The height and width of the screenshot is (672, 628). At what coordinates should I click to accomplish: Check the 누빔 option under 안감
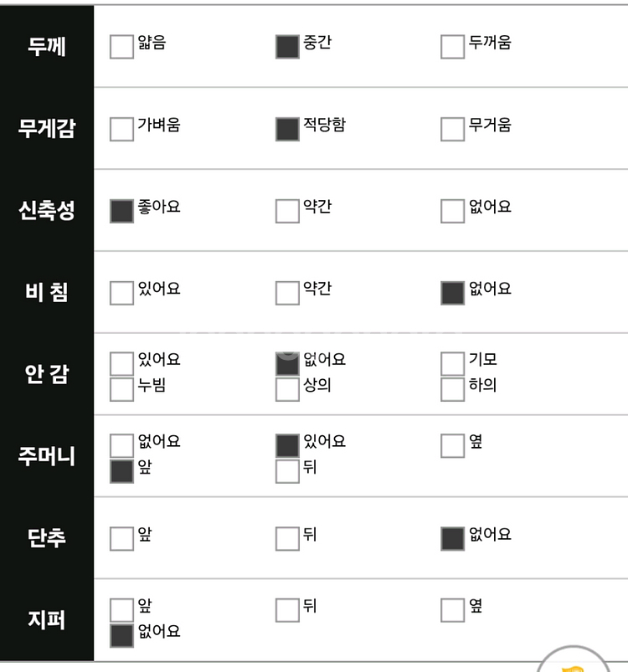(121, 389)
